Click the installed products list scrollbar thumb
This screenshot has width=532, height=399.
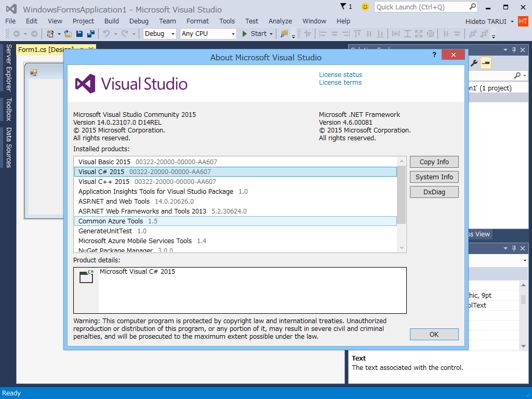click(x=402, y=195)
